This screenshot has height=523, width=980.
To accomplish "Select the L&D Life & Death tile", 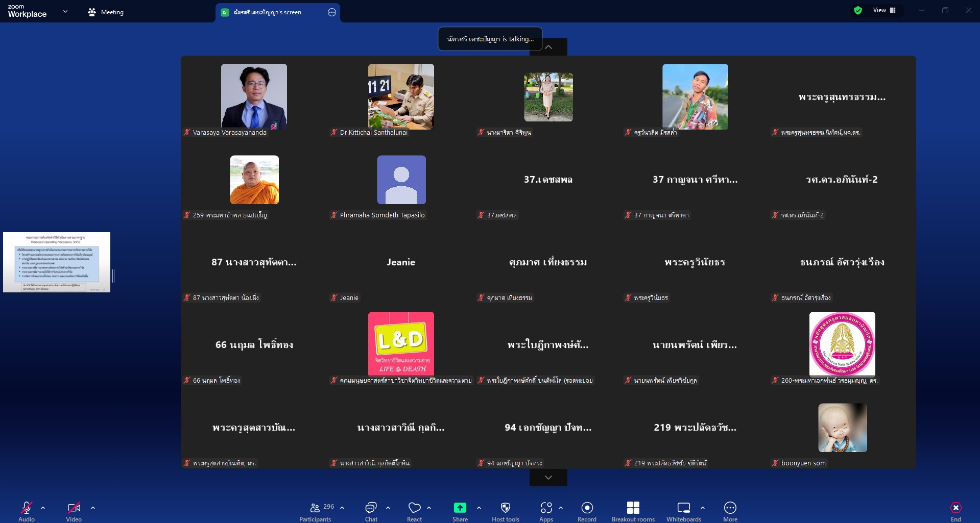I will [401, 344].
